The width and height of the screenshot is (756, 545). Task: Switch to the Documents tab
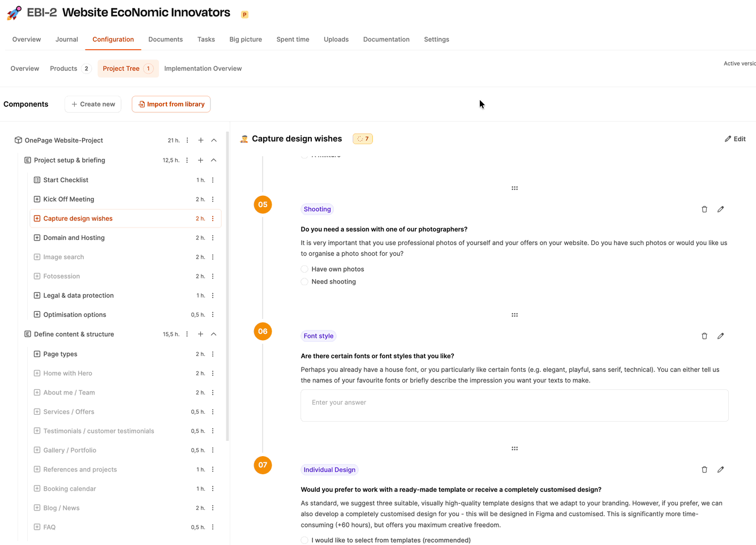point(165,40)
